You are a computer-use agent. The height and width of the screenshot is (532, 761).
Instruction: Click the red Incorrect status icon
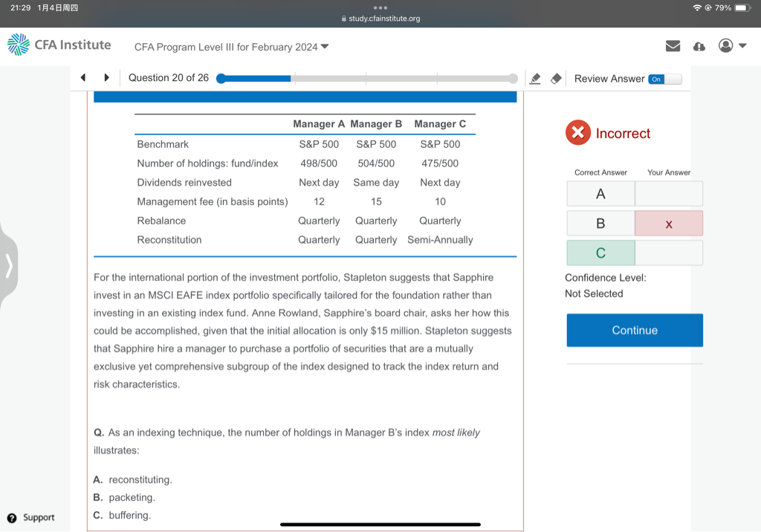(x=578, y=133)
